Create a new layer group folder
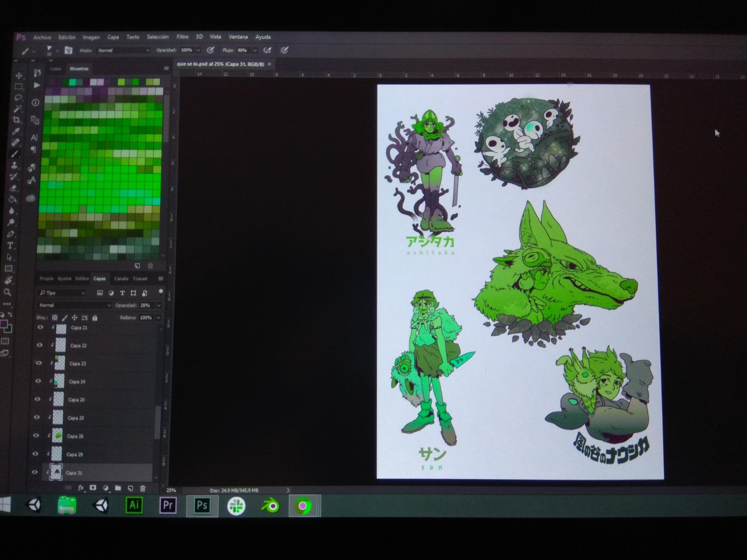This screenshot has height=560, width=747. 118,488
